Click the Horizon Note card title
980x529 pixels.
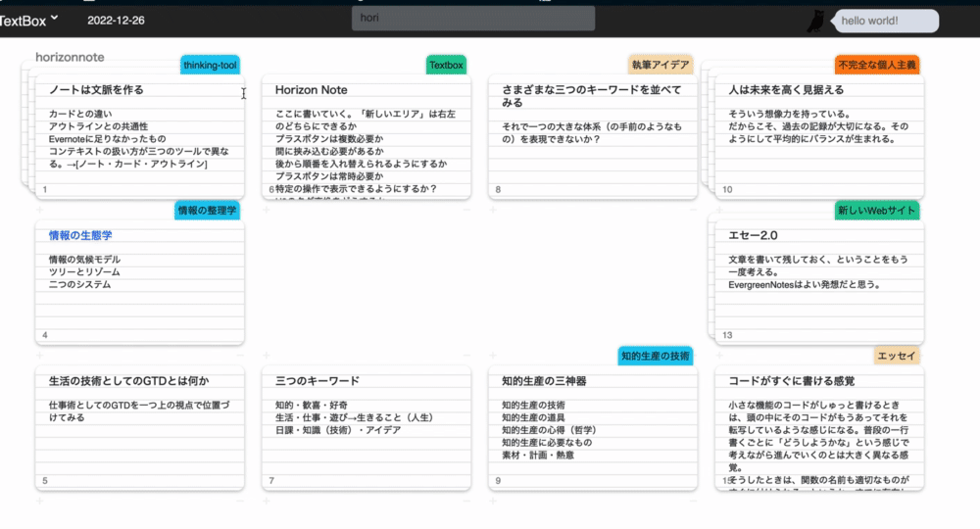click(x=312, y=90)
